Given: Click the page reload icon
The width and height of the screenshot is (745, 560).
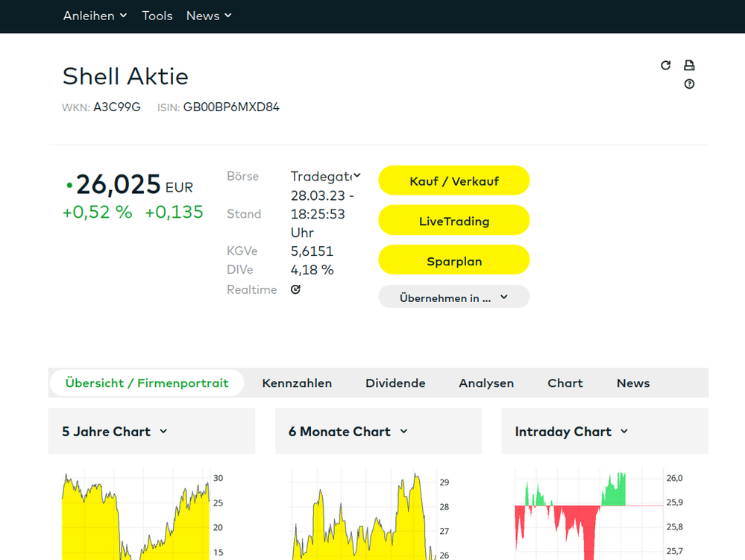Looking at the screenshot, I should 665,66.
